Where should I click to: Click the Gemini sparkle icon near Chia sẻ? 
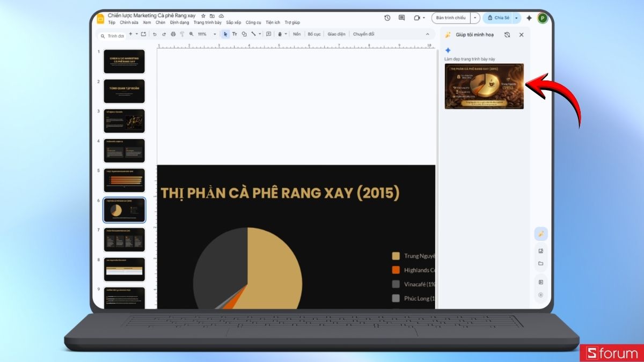(x=529, y=18)
